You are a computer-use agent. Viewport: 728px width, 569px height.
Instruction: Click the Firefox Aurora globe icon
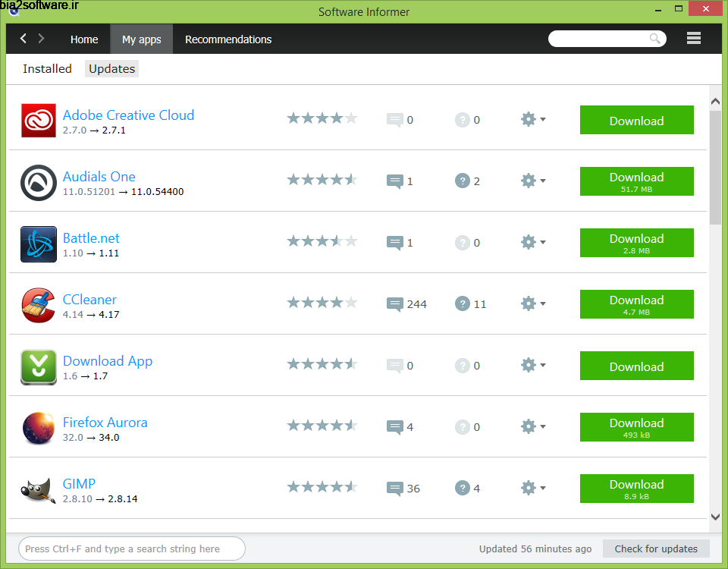click(38, 428)
